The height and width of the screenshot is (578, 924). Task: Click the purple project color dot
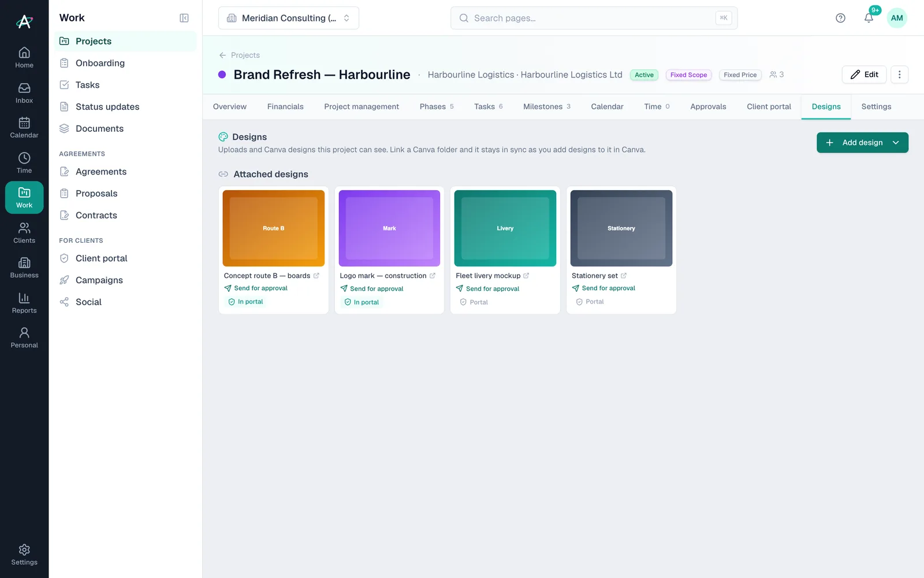click(222, 75)
